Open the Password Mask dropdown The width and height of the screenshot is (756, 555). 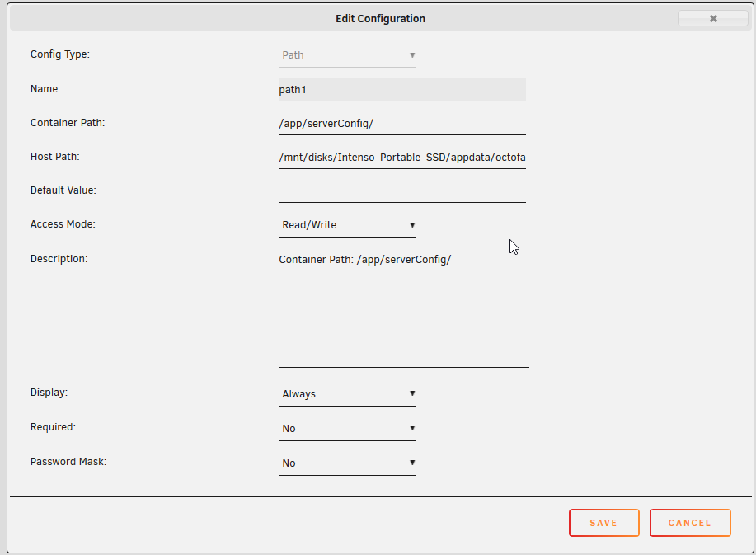point(346,463)
